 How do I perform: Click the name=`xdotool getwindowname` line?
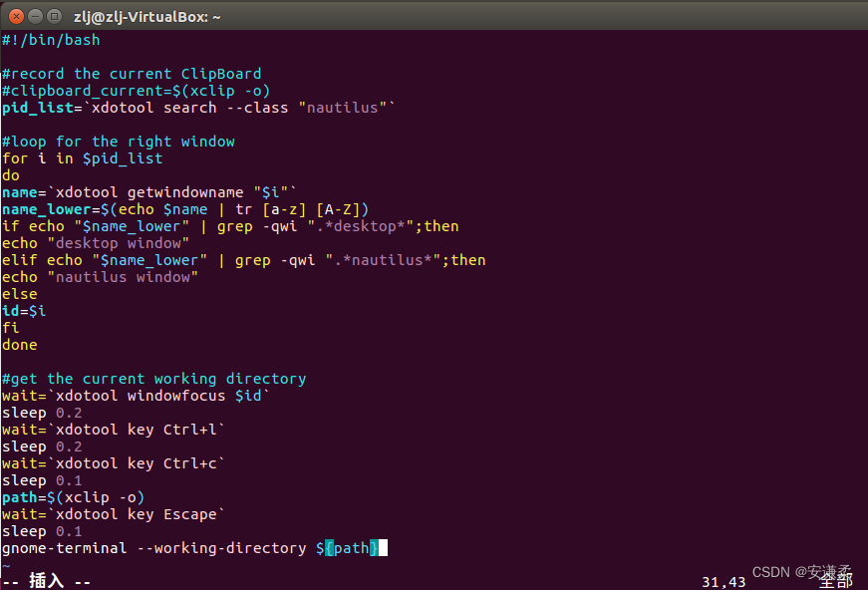tap(149, 192)
